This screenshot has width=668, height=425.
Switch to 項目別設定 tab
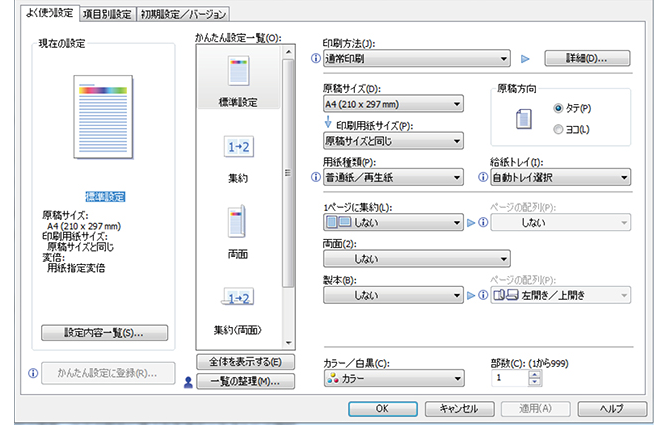[107, 14]
